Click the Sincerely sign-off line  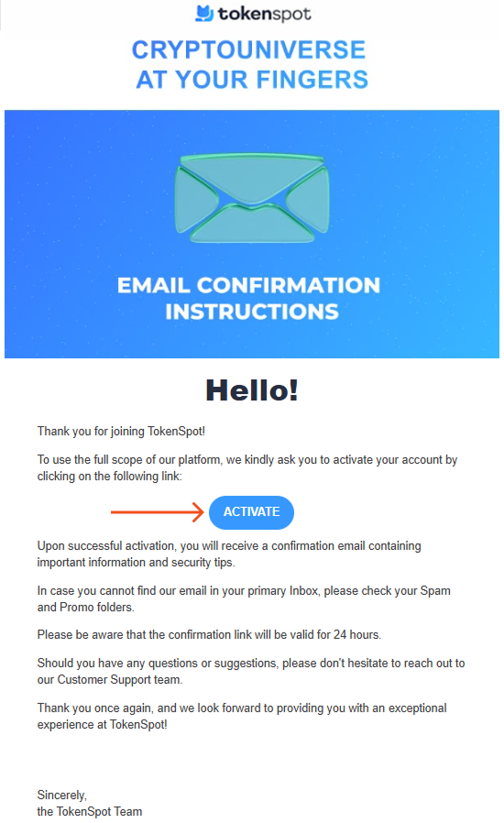(62, 795)
